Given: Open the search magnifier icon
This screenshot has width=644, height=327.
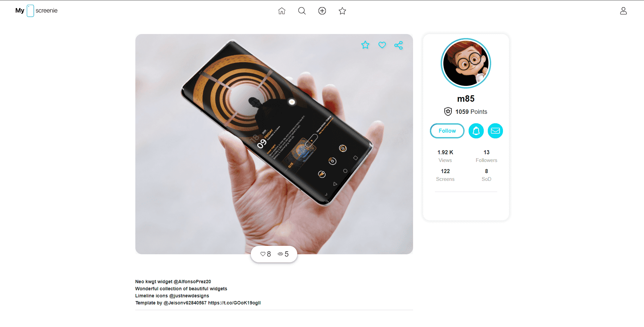Looking at the screenshot, I should click(x=302, y=11).
